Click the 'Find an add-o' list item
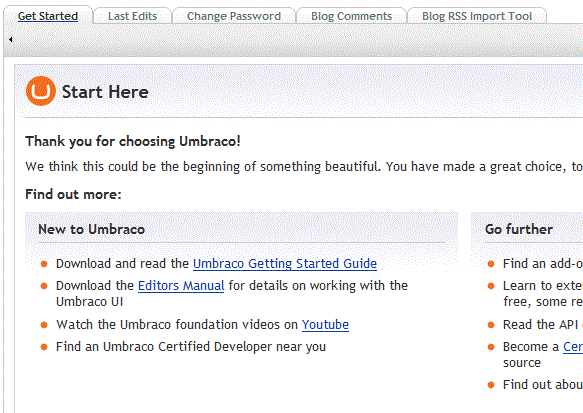 click(x=543, y=264)
